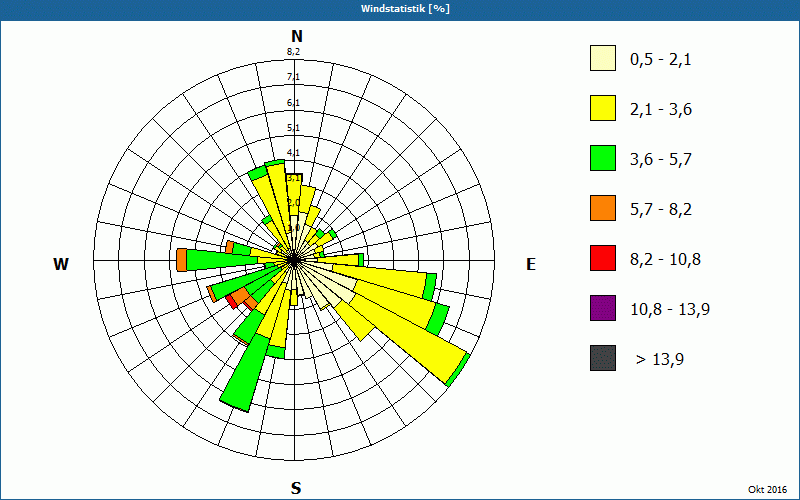Click the legend text '2,1 - 3,6'
The height and width of the screenshot is (500, 800).
[x=661, y=110]
